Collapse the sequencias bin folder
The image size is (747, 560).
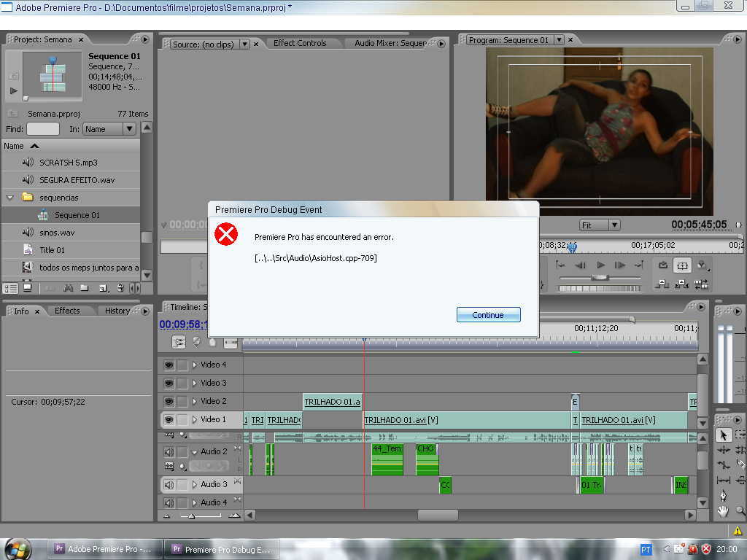click(x=10, y=197)
